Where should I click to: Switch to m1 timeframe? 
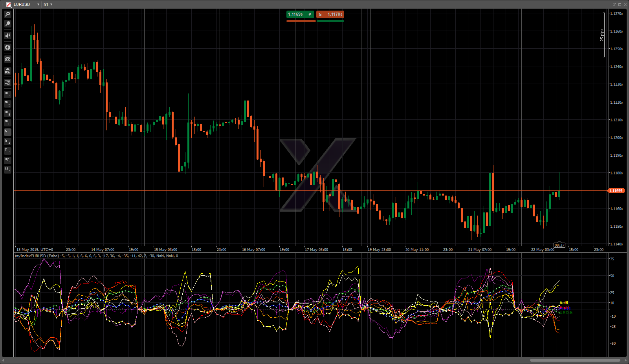point(7,94)
